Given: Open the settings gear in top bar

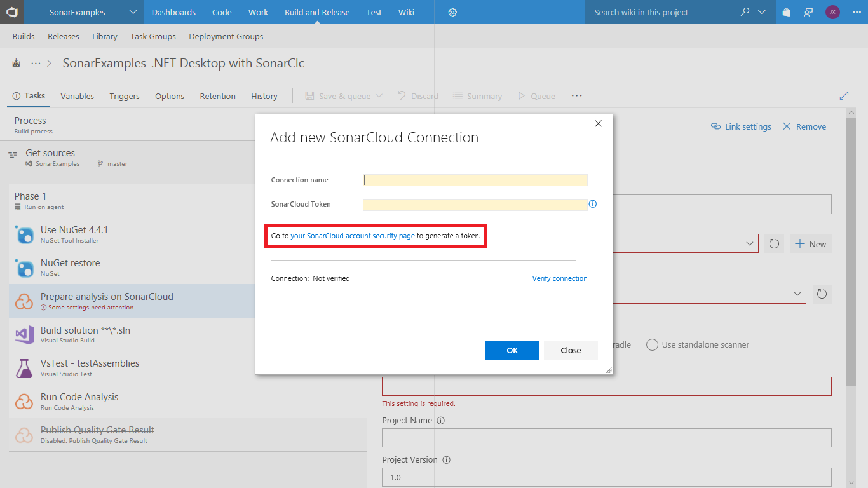Looking at the screenshot, I should point(452,12).
